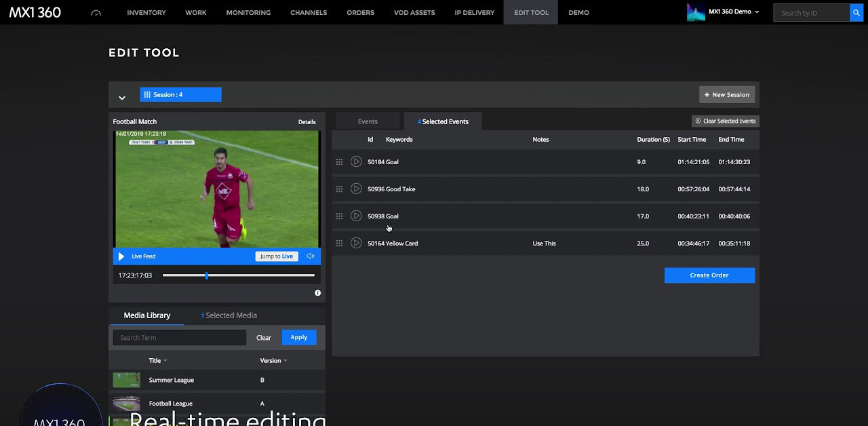Click the End Time column header

coord(732,140)
